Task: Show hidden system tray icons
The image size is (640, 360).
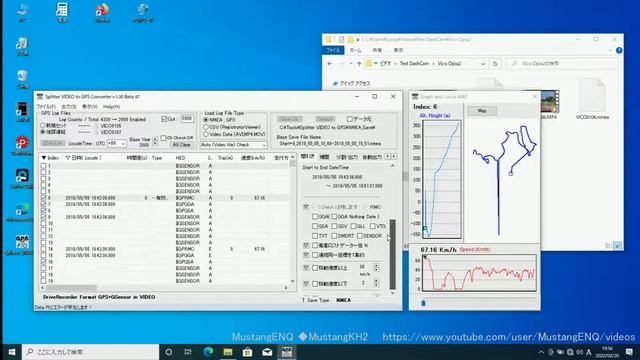Action: coord(541,352)
